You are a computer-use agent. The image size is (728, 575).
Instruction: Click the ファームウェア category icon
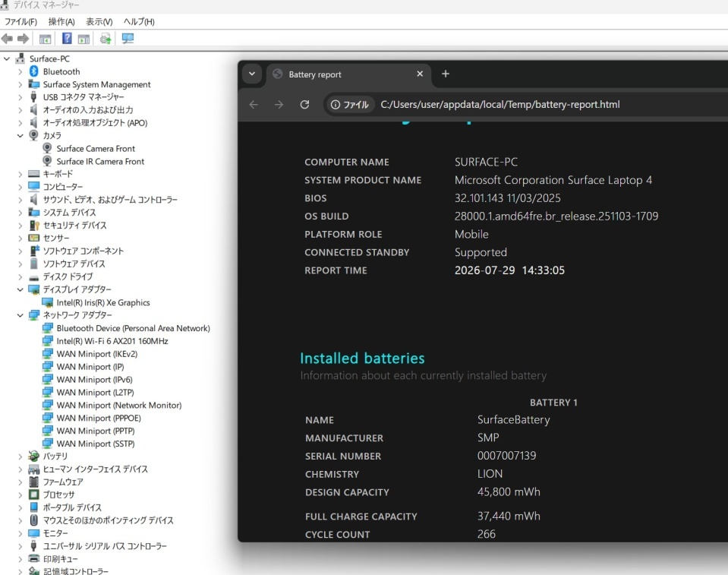(x=33, y=482)
